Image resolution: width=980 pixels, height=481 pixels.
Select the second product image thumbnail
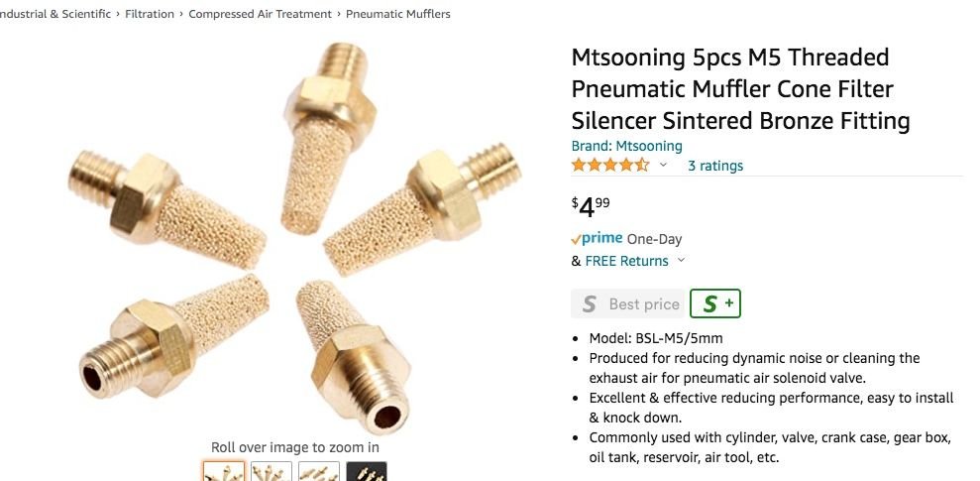(x=271, y=471)
